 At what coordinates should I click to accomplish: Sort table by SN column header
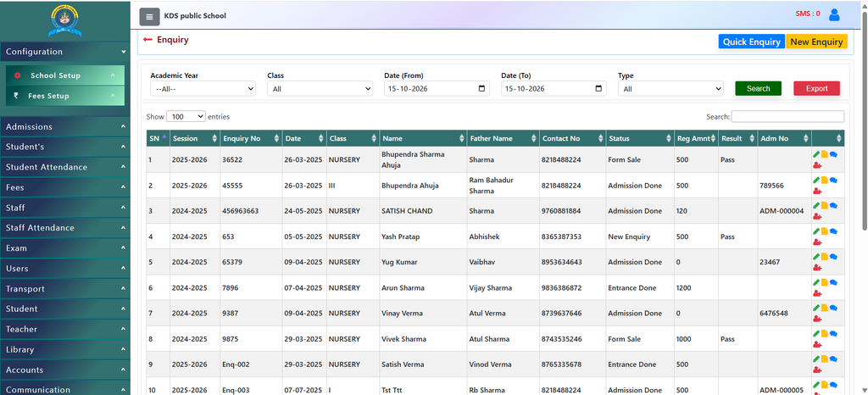coord(158,138)
